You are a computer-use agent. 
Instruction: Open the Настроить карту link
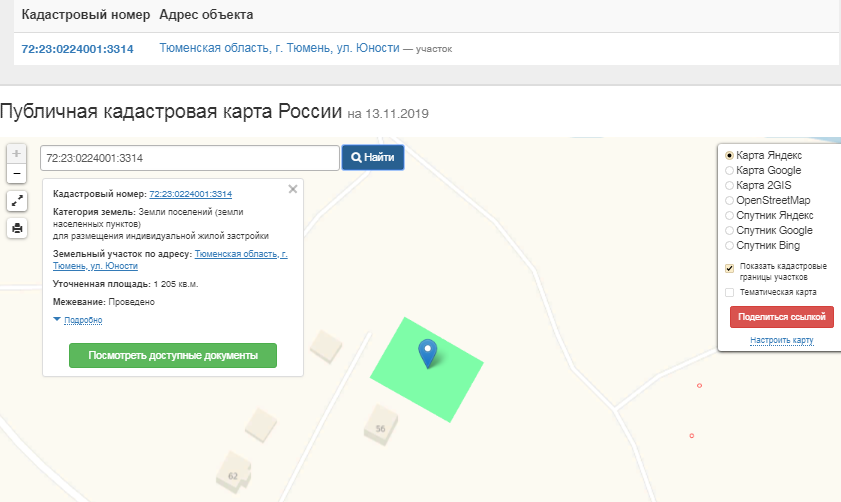pyautogui.click(x=781, y=340)
